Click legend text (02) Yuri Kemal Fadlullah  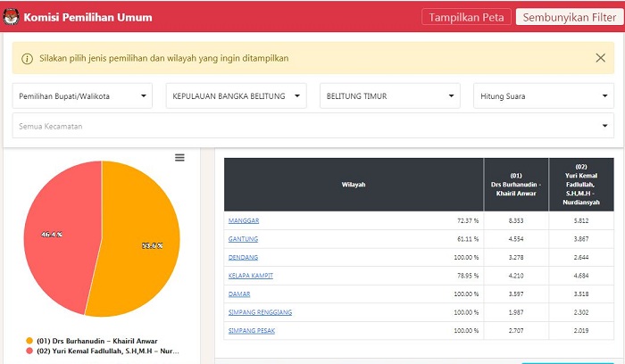tap(108, 351)
